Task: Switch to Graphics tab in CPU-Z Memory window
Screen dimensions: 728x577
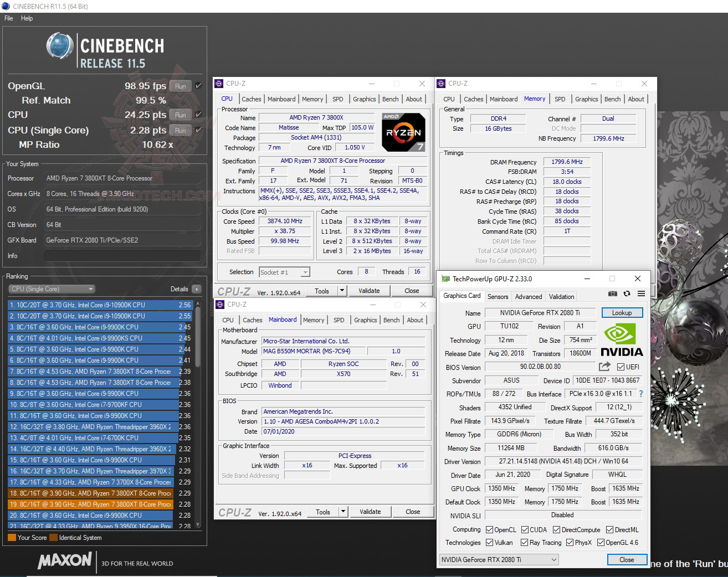Action: pyautogui.click(x=586, y=99)
